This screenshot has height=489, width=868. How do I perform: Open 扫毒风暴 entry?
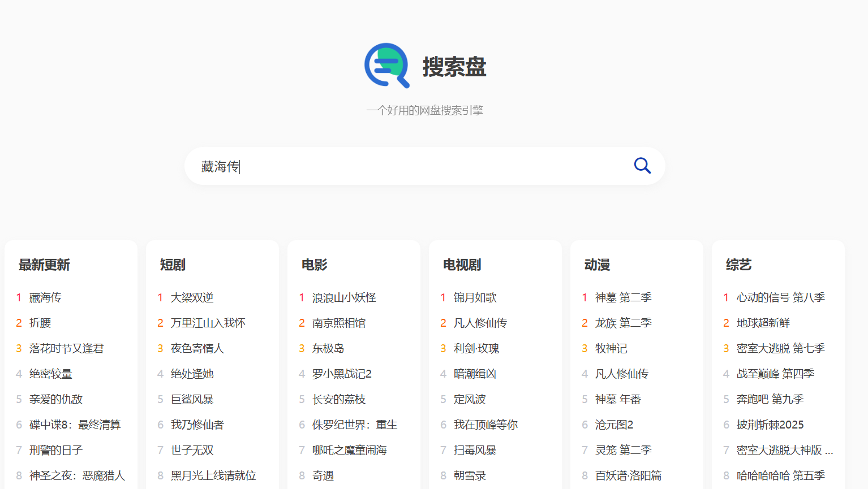coord(475,450)
